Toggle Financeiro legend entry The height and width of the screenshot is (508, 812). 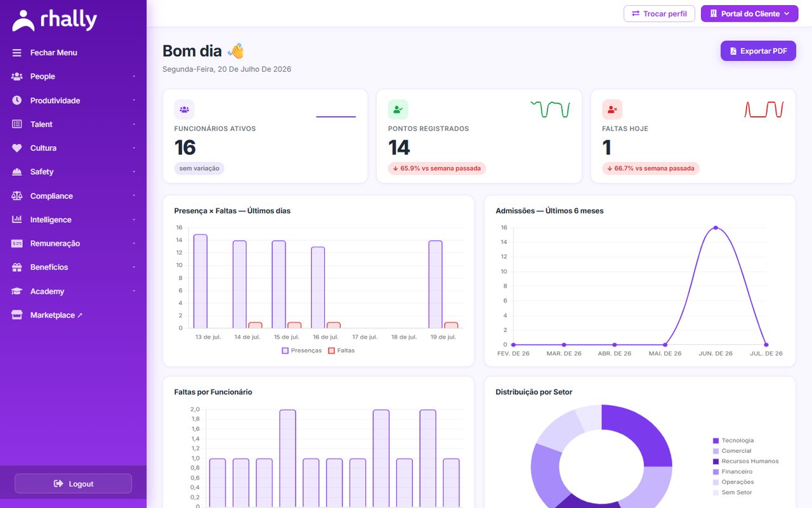click(x=733, y=472)
